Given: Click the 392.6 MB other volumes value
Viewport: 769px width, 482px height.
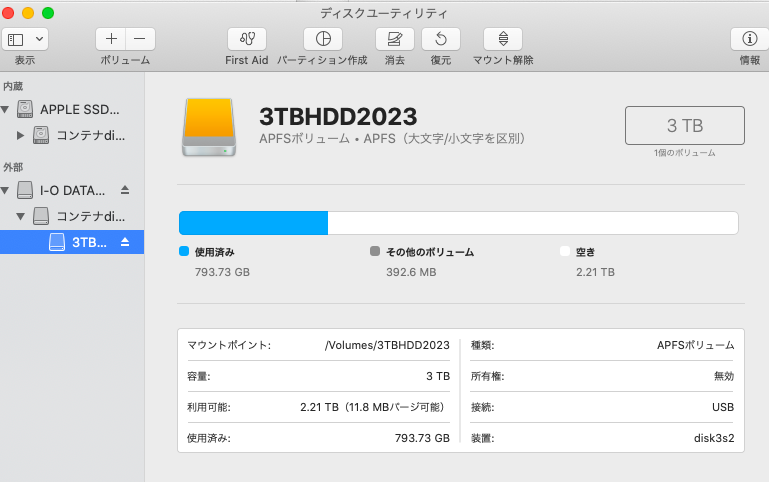Looking at the screenshot, I should tap(411, 272).
